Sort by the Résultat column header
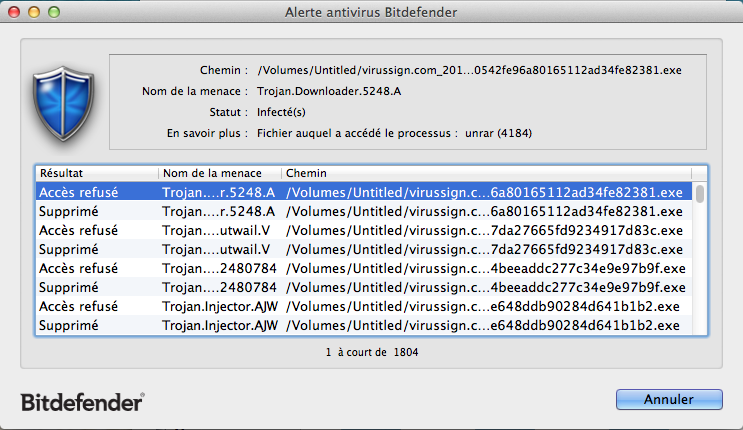The image size is (743, 430). pyautogui.click(x=97, y=173)
